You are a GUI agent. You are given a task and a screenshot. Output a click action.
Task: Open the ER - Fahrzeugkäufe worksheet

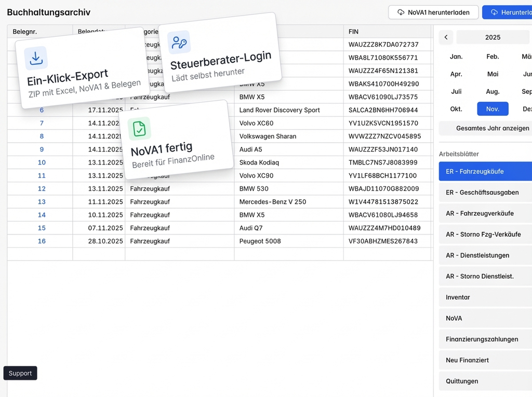[x=485, y=172]
